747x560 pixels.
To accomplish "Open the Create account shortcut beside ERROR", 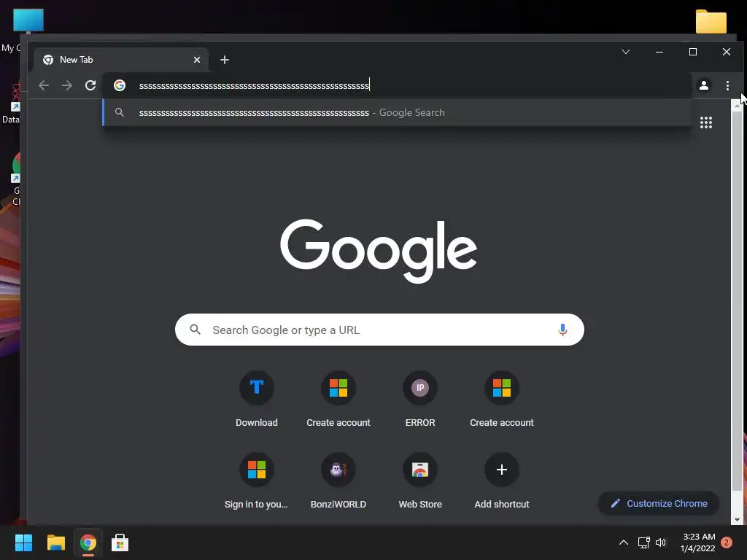I will pyautogui.click(x=502, y=400).
